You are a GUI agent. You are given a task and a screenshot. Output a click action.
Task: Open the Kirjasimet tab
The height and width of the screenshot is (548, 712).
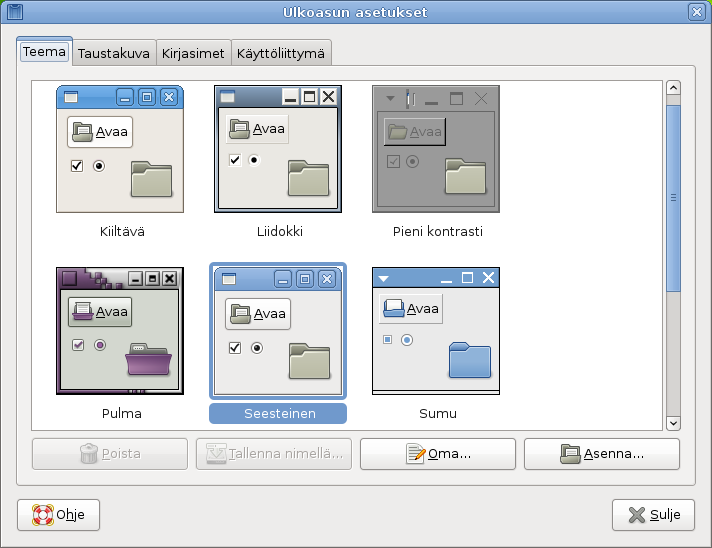[193, 53]
